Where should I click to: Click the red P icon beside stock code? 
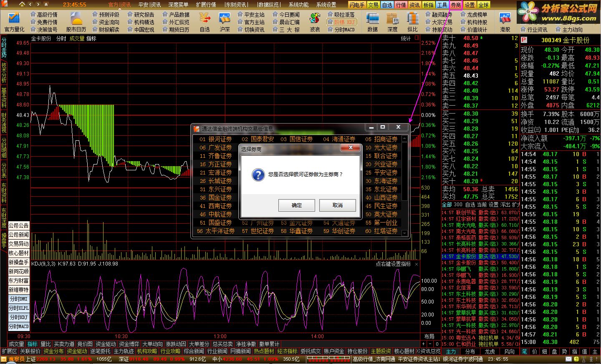[524, 40]
